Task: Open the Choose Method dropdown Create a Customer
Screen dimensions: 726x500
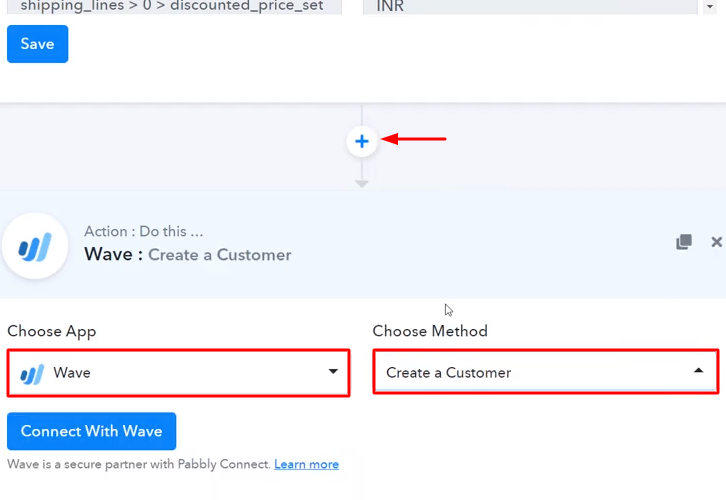Action: (x=546, y=372)
